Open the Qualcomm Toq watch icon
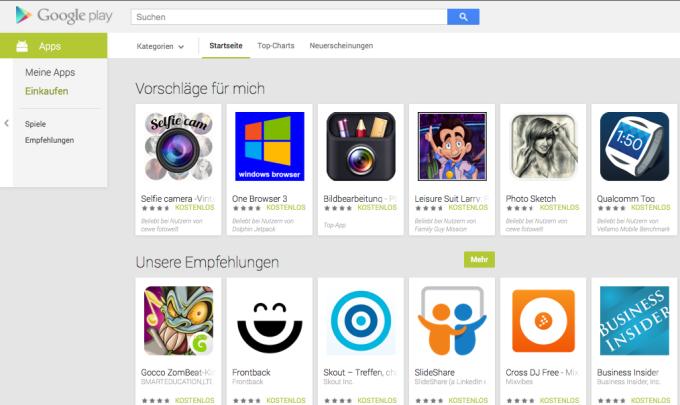This screenshot has height=405, width=680. [x=634, y=147]
